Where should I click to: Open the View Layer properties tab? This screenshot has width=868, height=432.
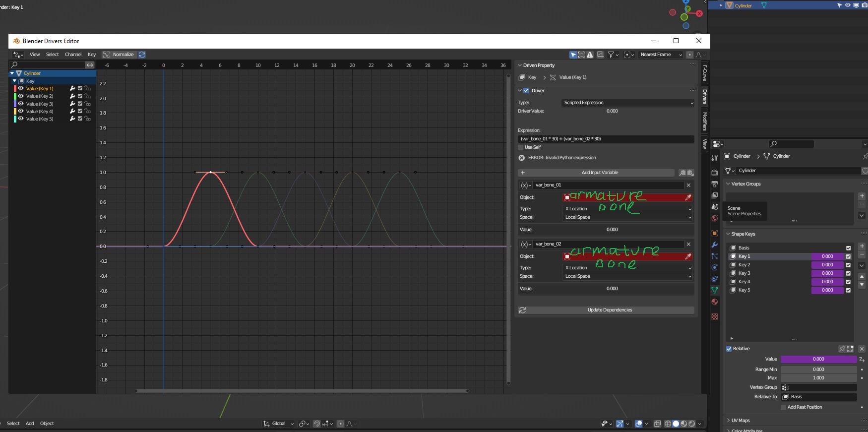tap(715, 195)
